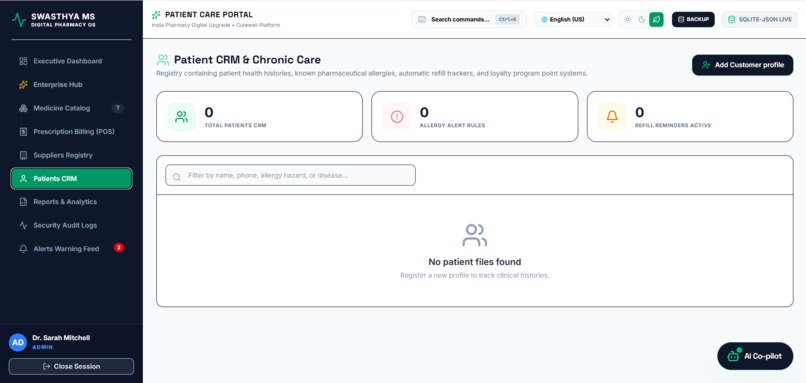Click the Add Customer profile button

pyautogui.click(x=742, y=65)
